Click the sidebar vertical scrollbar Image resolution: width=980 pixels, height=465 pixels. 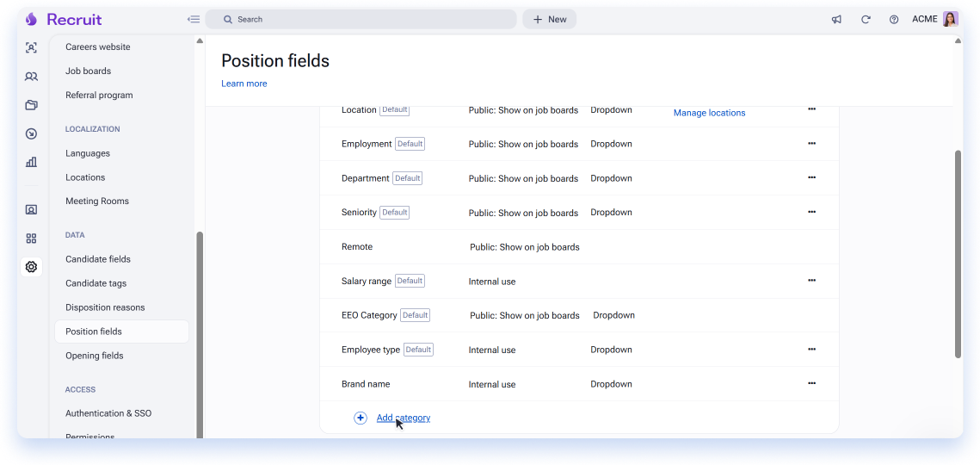click(200, 335)
